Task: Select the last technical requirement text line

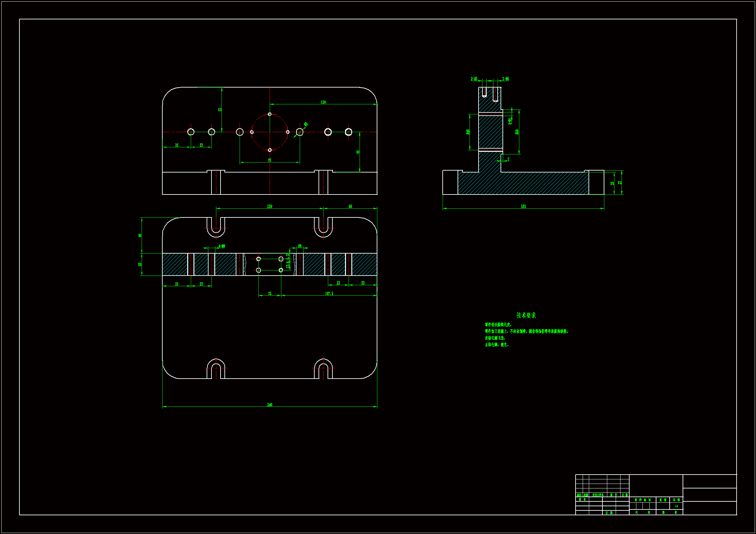Action: pyautogui.click(x=497, y=344)
